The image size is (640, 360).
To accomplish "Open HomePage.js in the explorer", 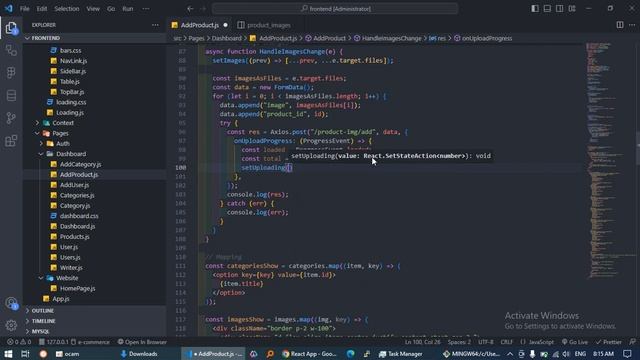I will 77,288.
